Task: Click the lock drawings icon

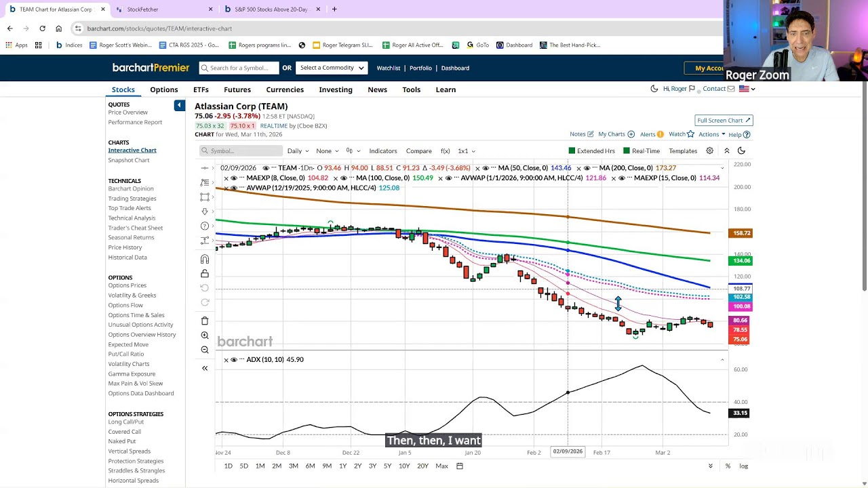Action: [205, 274]
